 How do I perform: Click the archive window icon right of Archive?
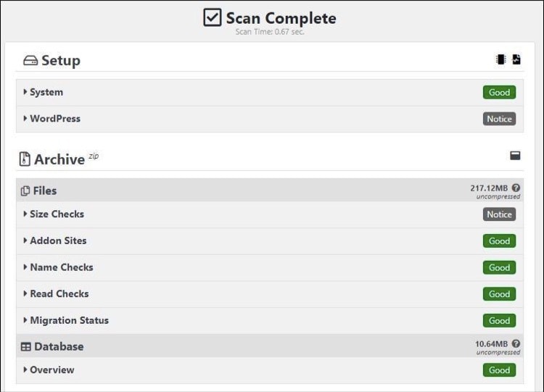pos(515,156)
